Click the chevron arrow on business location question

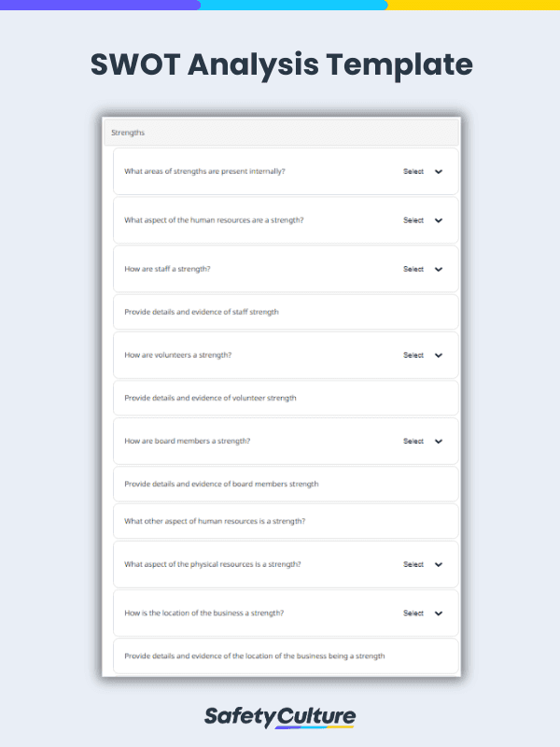[x=437, y=613]
